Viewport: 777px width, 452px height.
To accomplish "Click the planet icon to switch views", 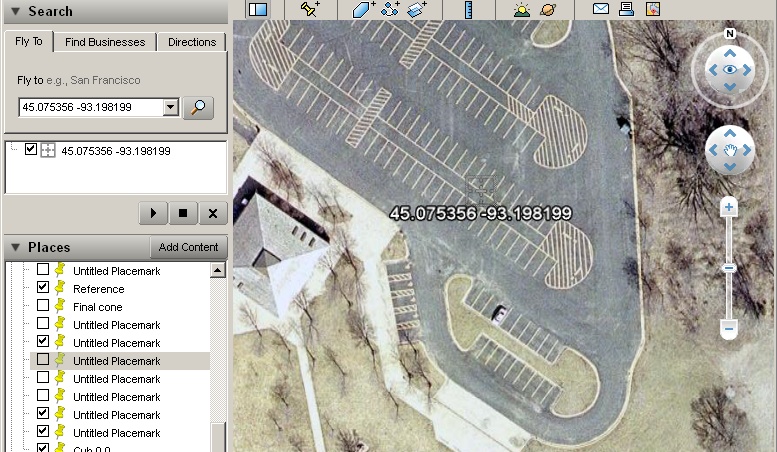I will point(549,9).
